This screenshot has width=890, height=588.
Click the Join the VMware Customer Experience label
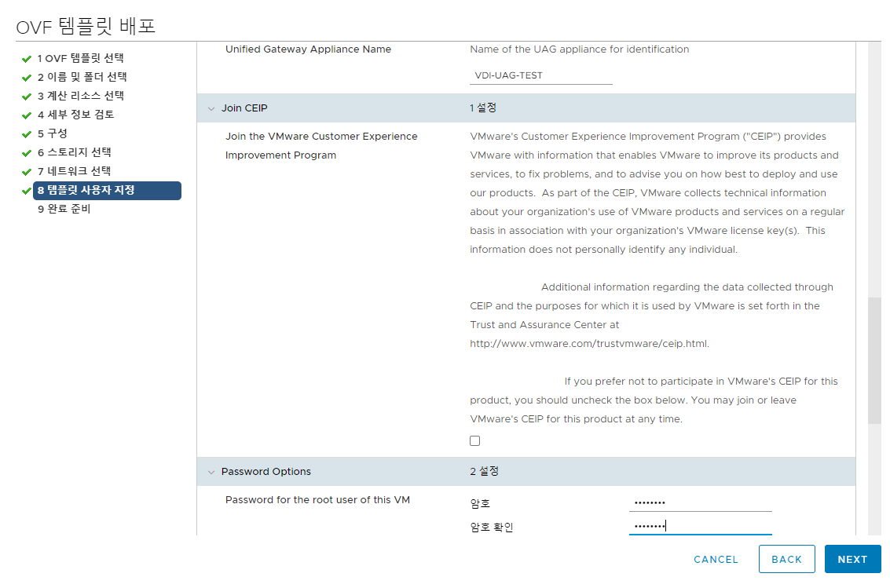[321, 146]
